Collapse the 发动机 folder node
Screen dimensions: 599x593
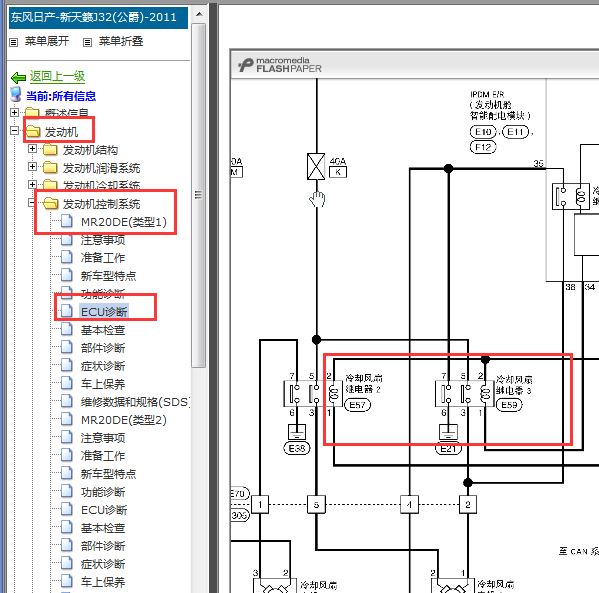click(x=14, y=131)
